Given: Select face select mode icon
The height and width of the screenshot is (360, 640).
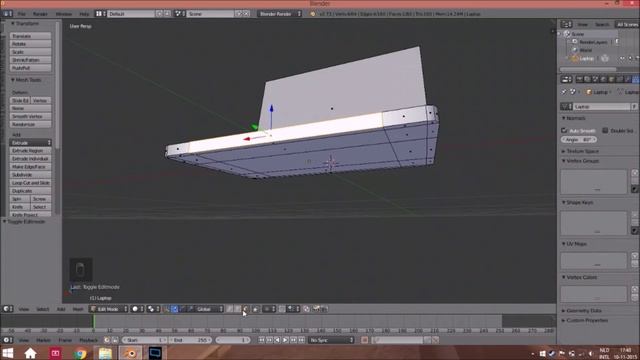Looking at the screenshot, I should point(246,309).
